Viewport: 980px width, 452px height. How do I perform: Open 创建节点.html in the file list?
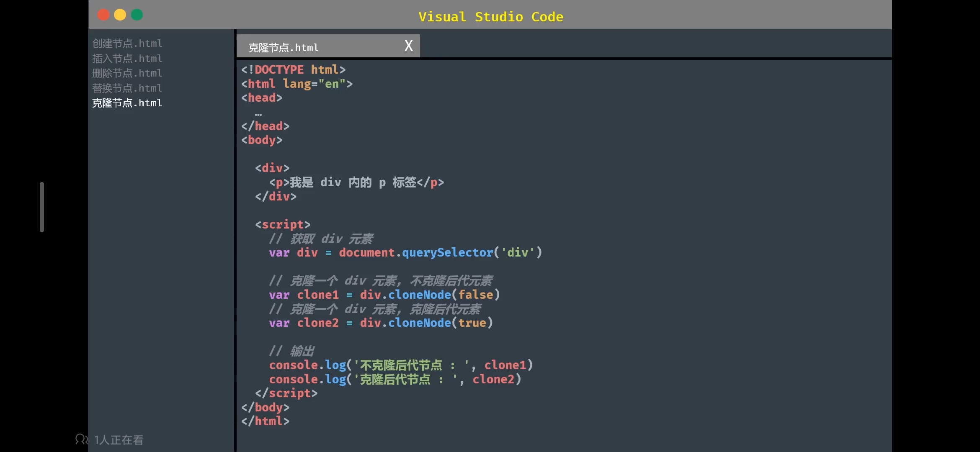[x=127, y=44]
